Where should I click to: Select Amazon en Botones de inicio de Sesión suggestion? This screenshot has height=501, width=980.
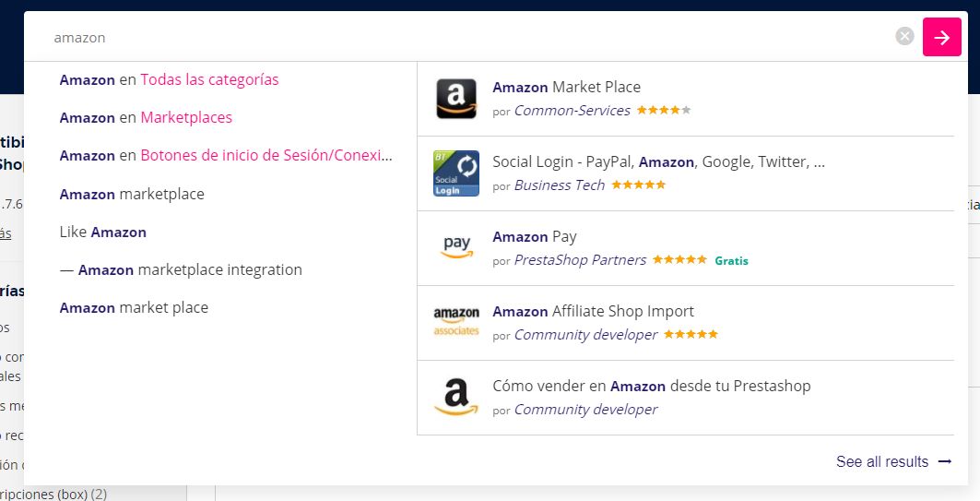[226, 156]
